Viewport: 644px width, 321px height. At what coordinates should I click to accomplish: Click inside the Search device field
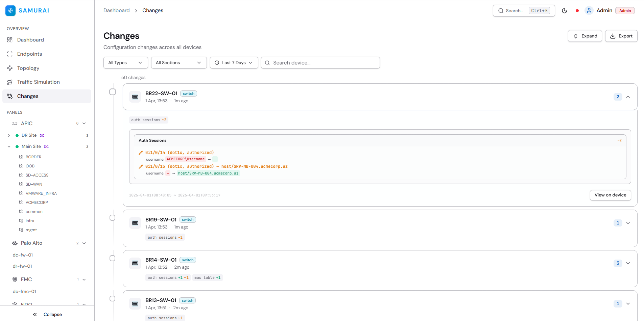320,62
